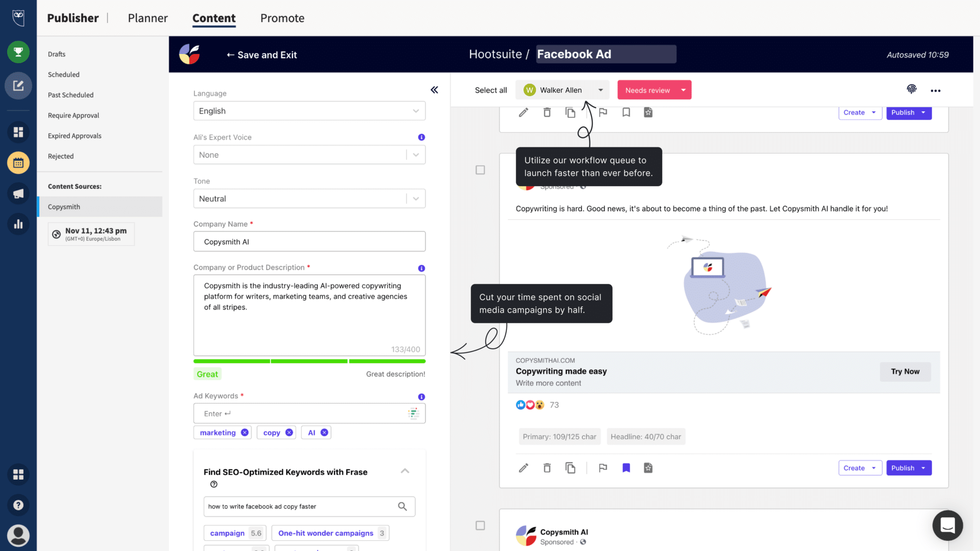Collapse the Find SEO-Optimized Keywords section
980x551 pixels.
pos(405,471)
